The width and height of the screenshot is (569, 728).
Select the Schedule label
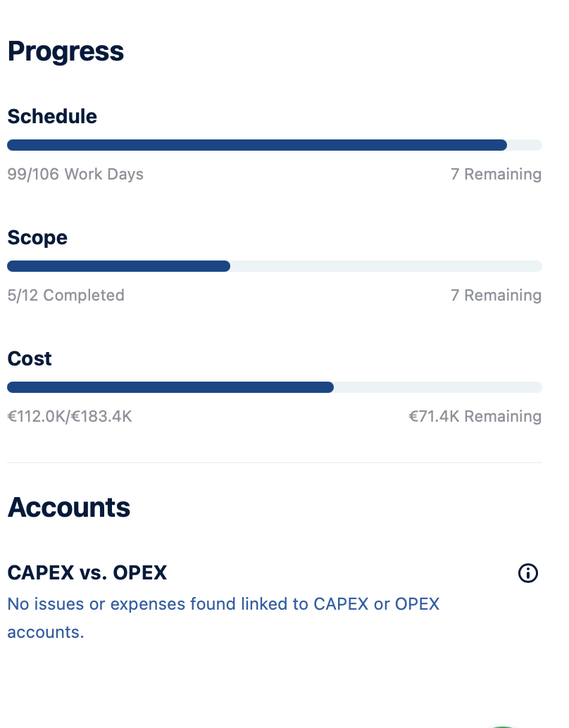[x=52, y=116]
